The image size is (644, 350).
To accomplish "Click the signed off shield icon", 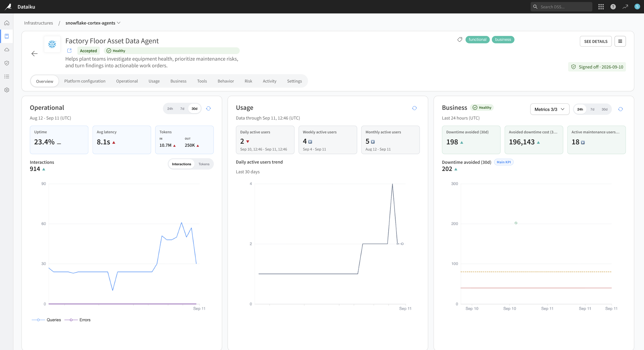I will [574, 67].
